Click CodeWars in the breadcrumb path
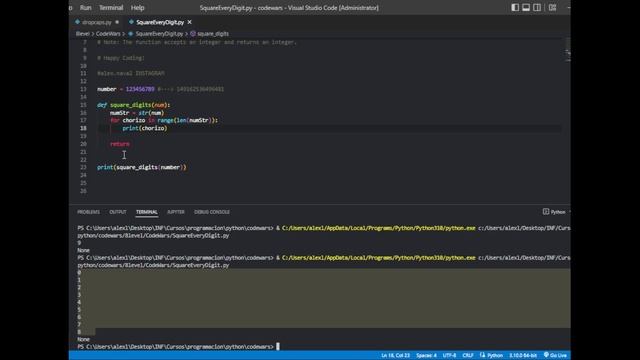This screenshot has width=640, height=360. pyautogui.click(x=108, y=33)
